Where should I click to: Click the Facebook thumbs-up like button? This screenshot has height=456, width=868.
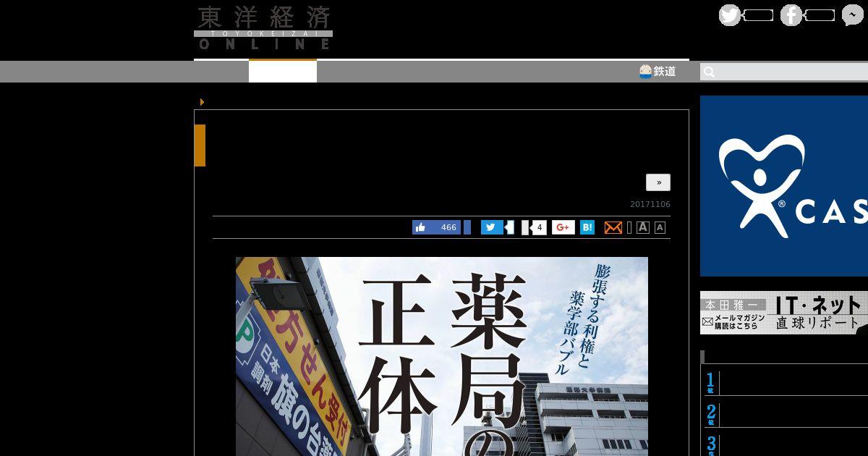(x=437, y=227)
